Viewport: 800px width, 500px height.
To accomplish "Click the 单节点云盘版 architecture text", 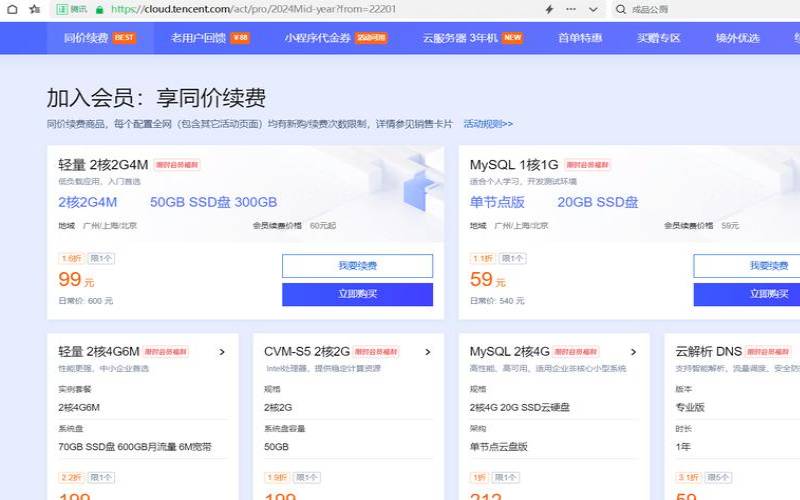I will point(498,447).
